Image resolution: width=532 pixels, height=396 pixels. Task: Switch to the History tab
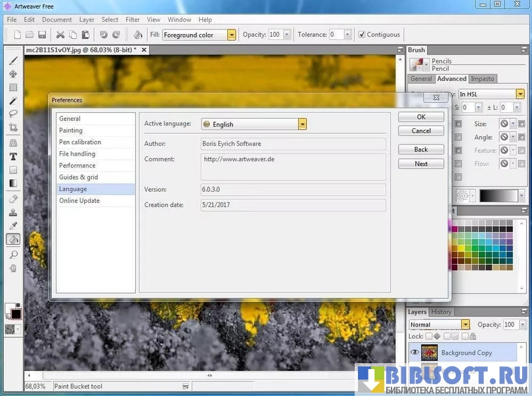tap(441, 312)
